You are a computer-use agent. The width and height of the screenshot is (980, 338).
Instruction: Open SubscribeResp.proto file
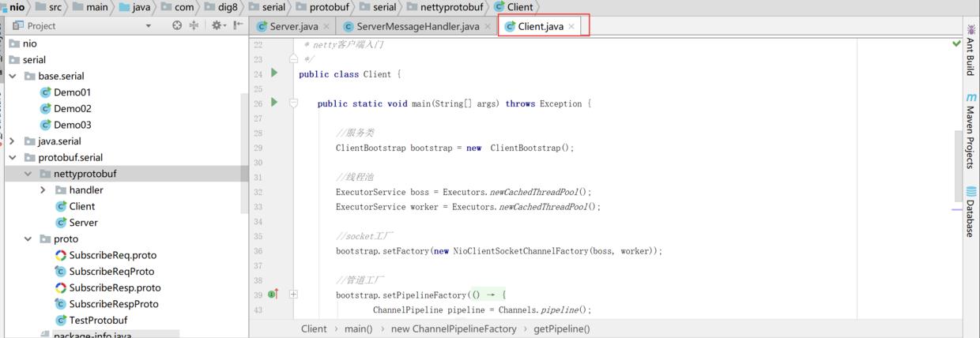[115, 287]
